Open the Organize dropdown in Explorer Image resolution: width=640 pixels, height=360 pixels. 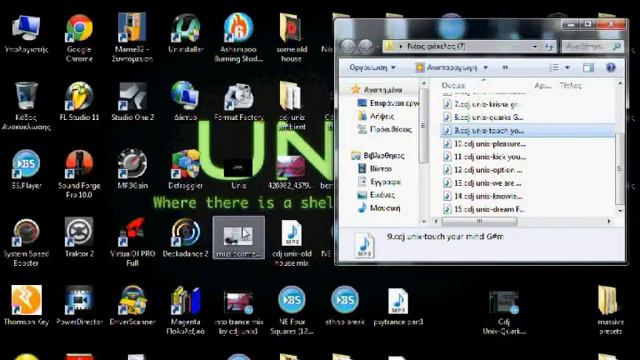point(372,67)
